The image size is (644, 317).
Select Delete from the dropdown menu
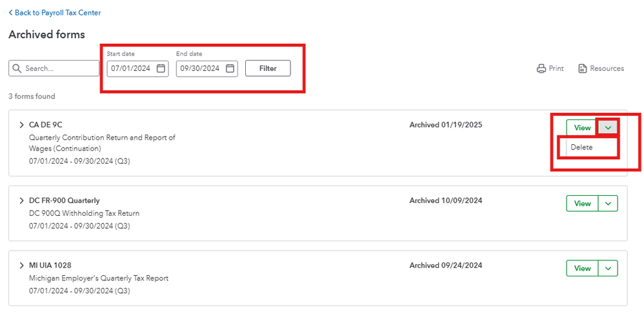point(581,147)
